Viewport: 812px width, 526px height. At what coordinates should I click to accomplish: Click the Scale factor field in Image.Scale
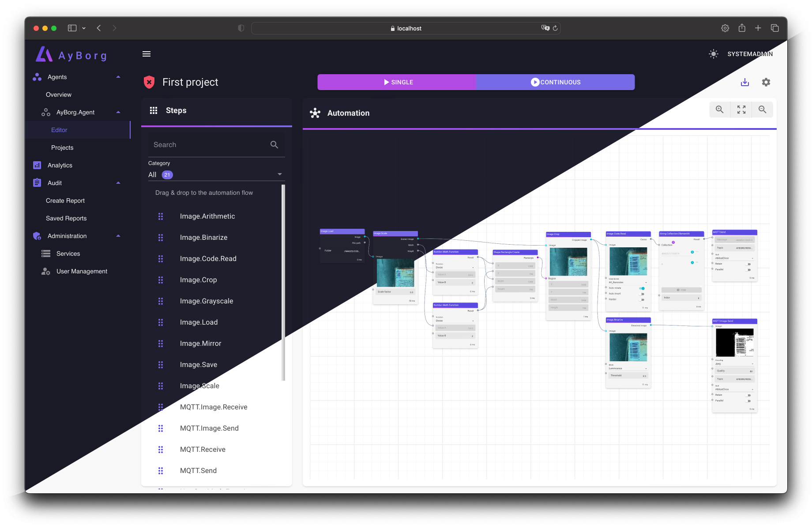395,292
